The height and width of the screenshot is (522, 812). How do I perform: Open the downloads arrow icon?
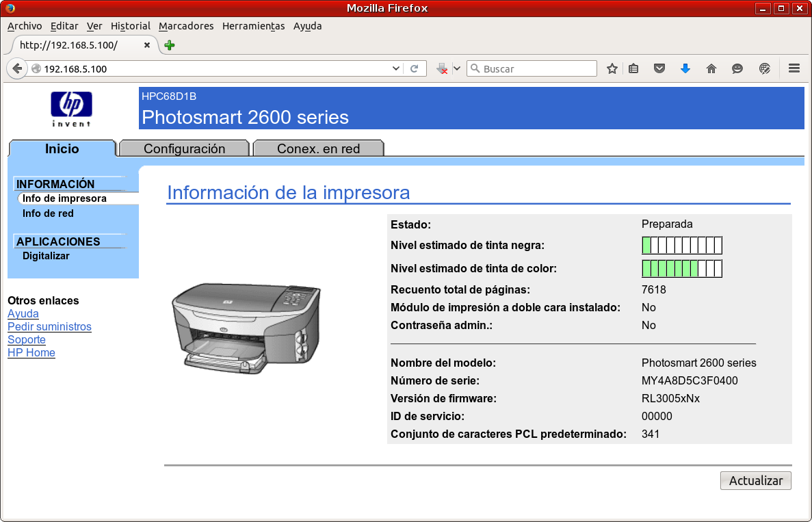(x=685, y=68)
